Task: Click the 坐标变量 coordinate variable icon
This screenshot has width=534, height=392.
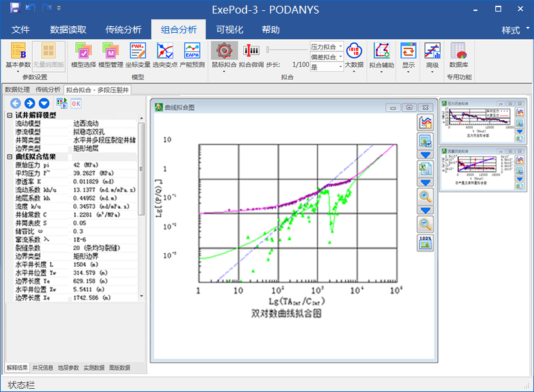Action: coord(138,55)
